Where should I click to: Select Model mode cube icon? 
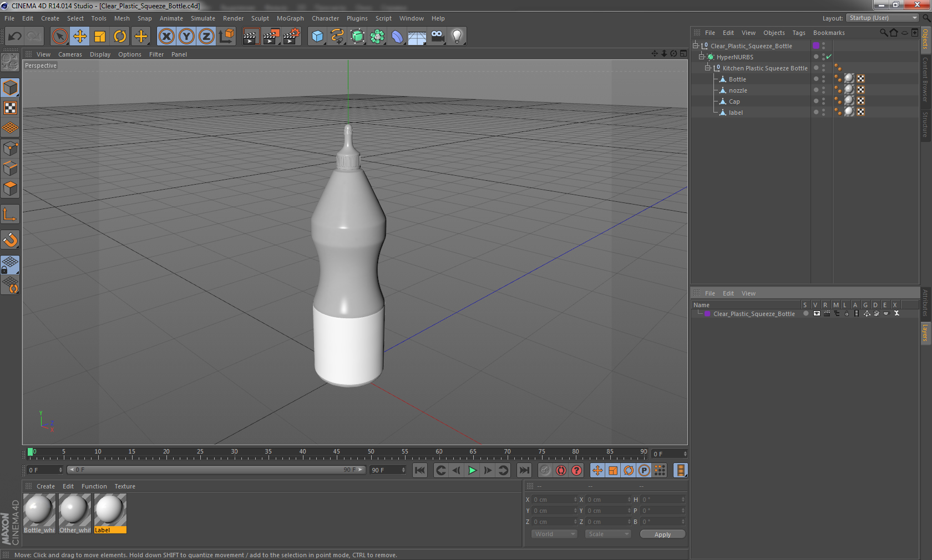coord(11,88)
